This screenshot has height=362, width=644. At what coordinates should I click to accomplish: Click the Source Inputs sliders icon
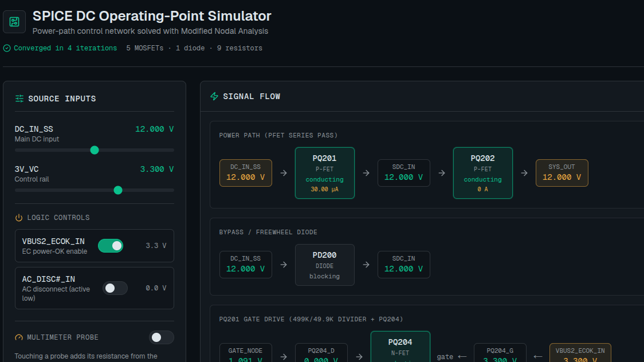coord(19,99)
